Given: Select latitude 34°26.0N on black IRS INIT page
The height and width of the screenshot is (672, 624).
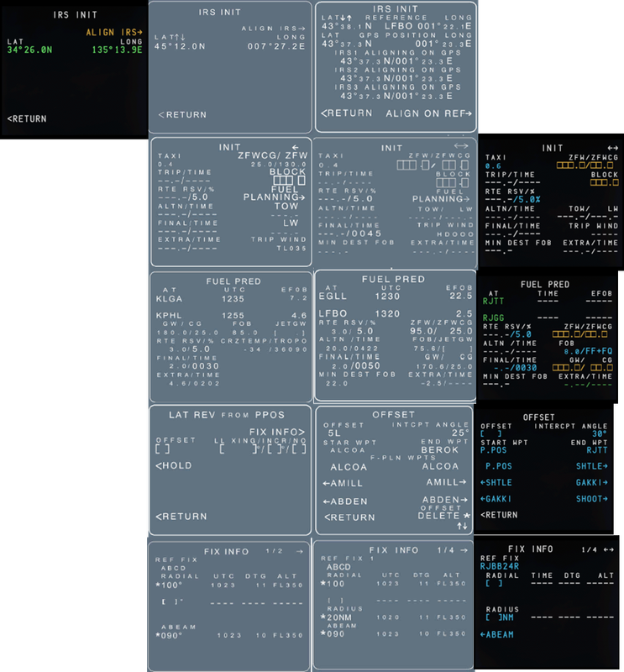Looking at the screenshot, I should 29,50.
